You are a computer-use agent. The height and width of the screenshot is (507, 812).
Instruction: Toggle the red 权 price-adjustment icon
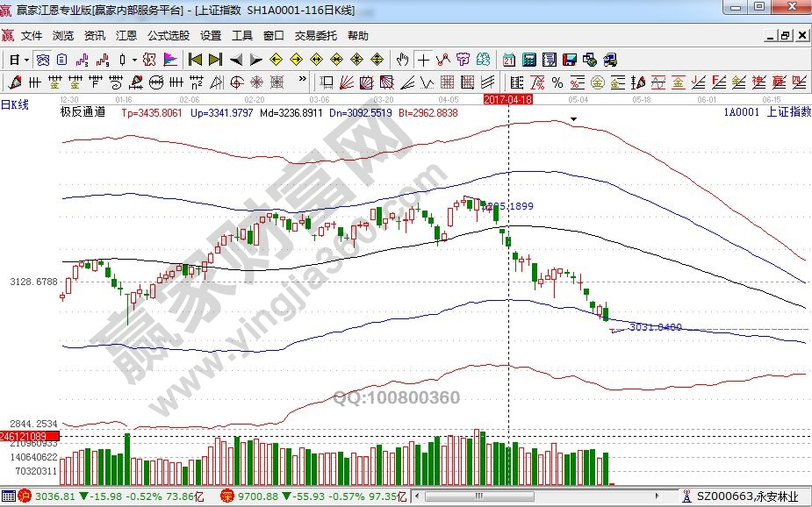coord(149,60)
